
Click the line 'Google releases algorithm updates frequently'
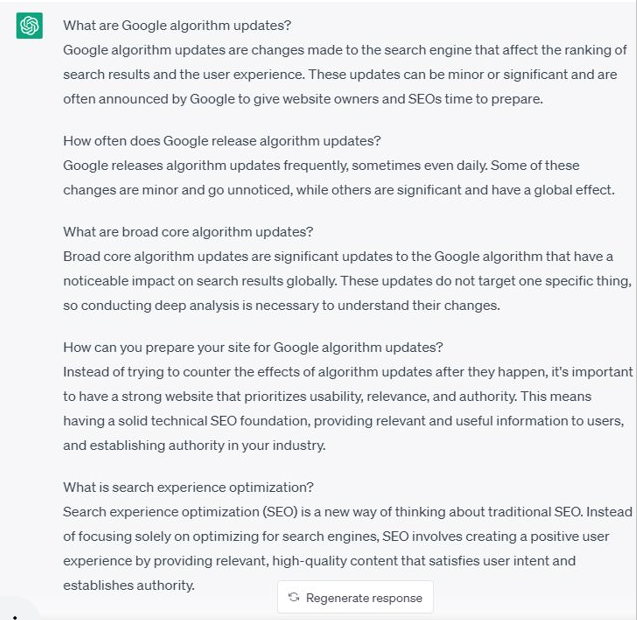coord(321,166)
